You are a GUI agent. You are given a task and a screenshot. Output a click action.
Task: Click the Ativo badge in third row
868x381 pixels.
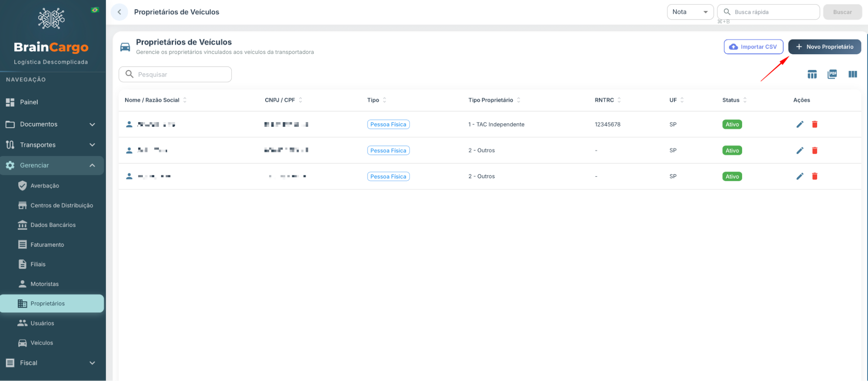click(x=732, y=176)
